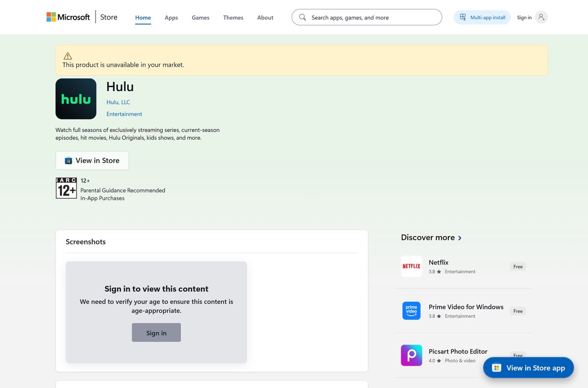588x388 pixels.
Task: Click the Prime Video Free badge
Action: click(518, 311)
